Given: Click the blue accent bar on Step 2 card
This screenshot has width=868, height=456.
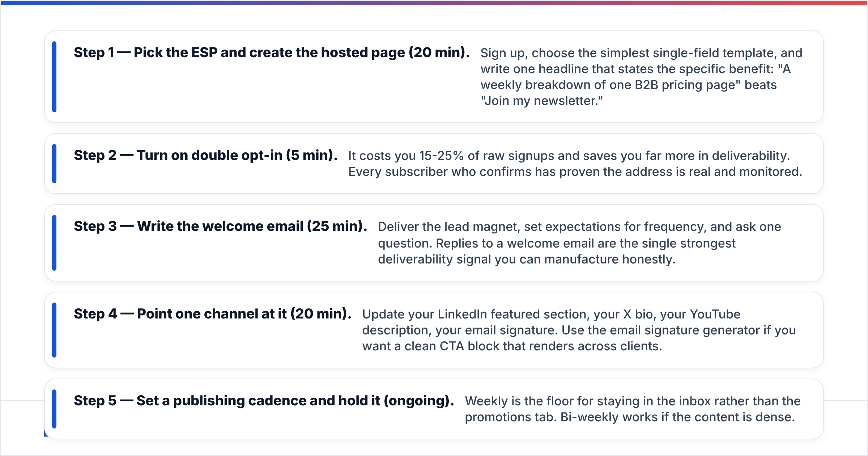Looking at the screenshot, I should (54, 164).
